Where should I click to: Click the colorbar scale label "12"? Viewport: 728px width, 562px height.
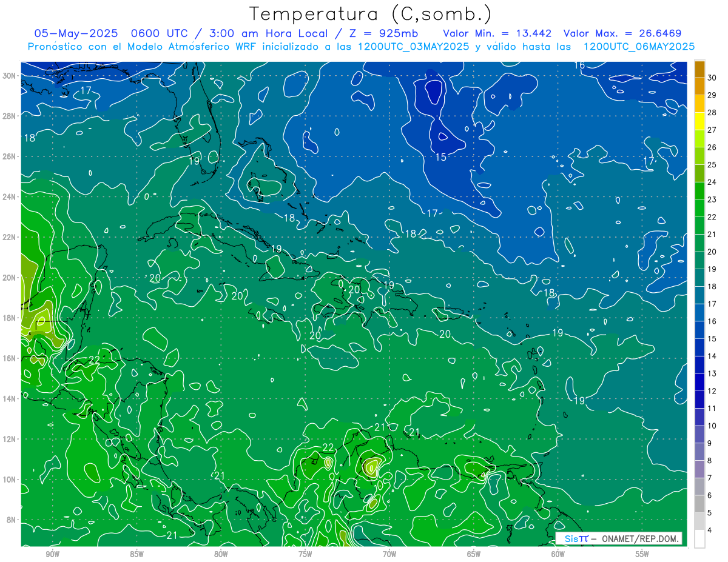[712, 391]
